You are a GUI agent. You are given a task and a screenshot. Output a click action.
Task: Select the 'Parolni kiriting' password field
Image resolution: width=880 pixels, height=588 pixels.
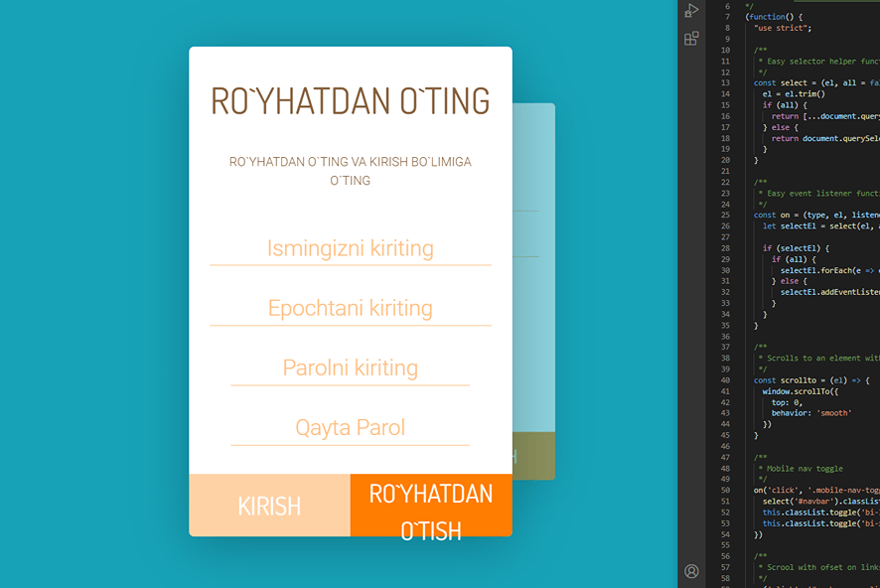click(x=350, y=367)
